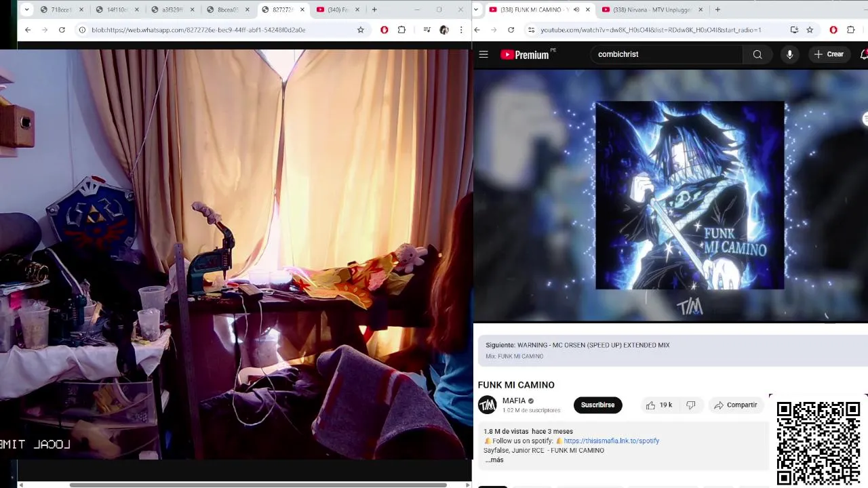Open the Chrome three-dot menu in WhatsApp window
Viewport: 868px width, 488px height.
(461, 30)
